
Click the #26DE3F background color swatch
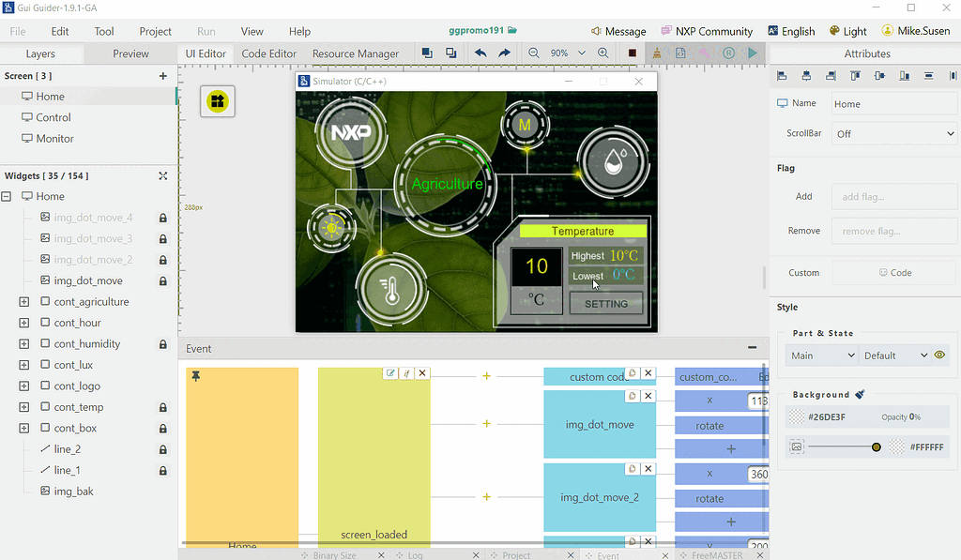tap(798, 416)
